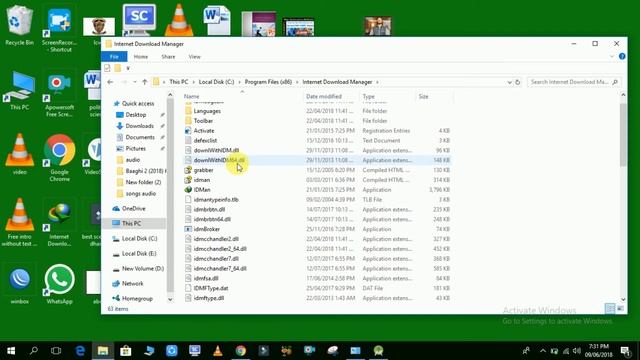Select Homegroup in navigation pane
This screenshot has width=640, height=360.
click(x=137, y=299)
